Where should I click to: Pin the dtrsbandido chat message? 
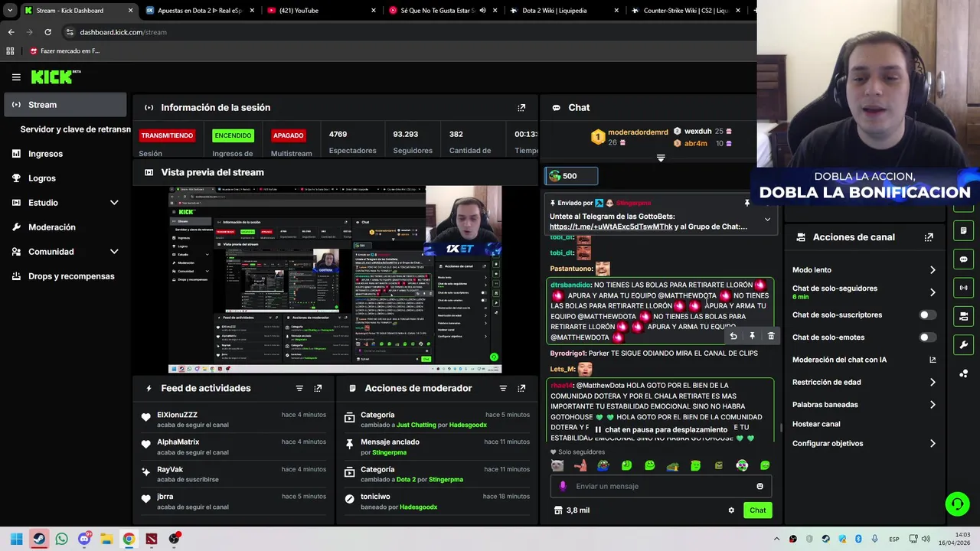[x=752, y=336]
